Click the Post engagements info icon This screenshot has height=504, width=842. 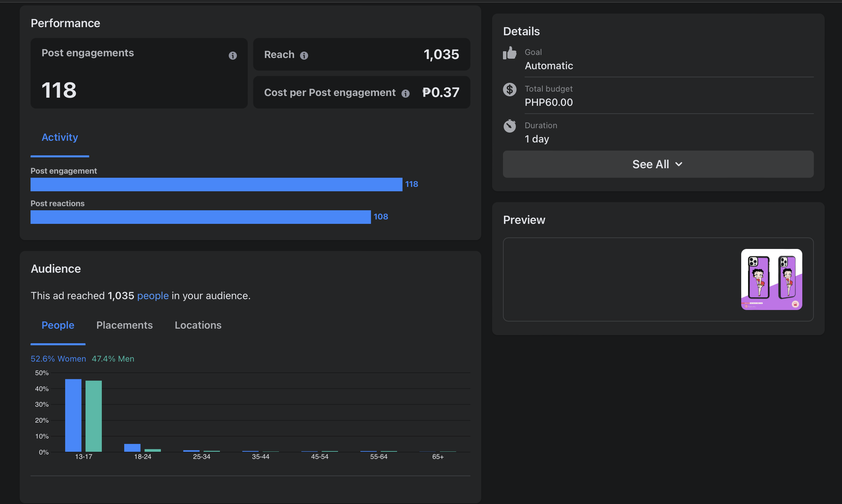tap(232, 55)
